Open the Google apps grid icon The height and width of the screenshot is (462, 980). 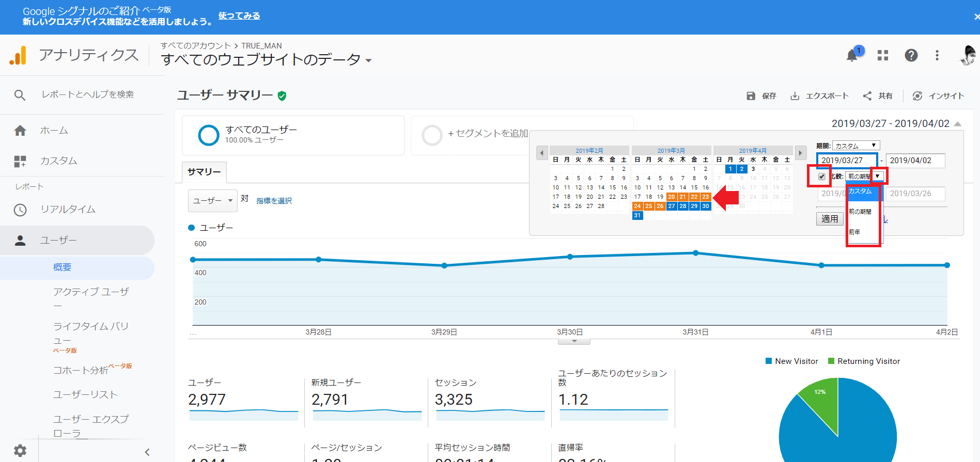[x=883, y=55]
